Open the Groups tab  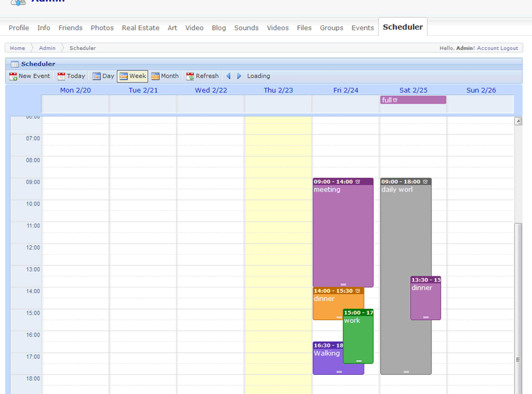pyautogui.click(x=331, y=28)
